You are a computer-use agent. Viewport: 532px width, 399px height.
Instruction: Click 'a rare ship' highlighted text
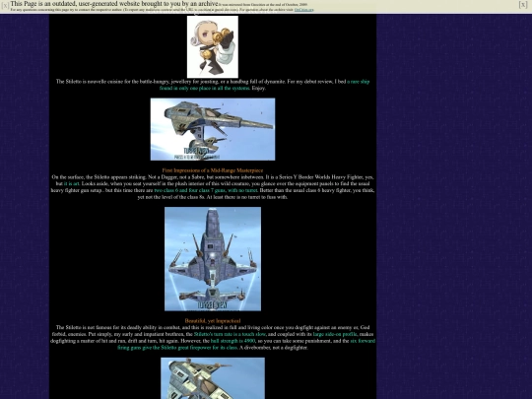358,82
